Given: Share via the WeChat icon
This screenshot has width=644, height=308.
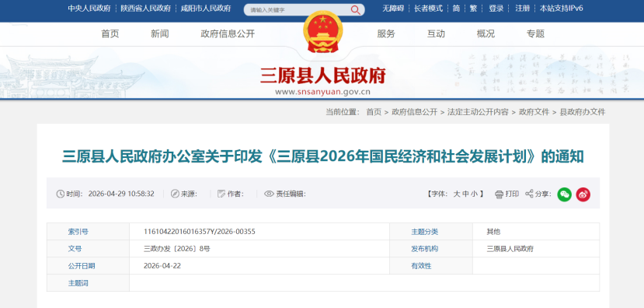Looking at the screenshot, I should (564, 194).
